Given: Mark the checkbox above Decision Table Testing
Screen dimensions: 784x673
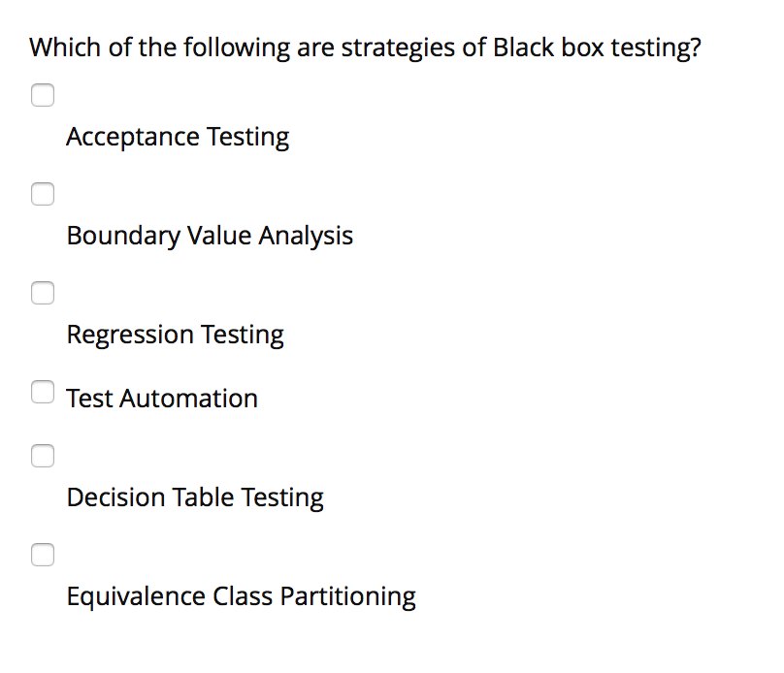Looking at the screenshot, I should (43, 456).
